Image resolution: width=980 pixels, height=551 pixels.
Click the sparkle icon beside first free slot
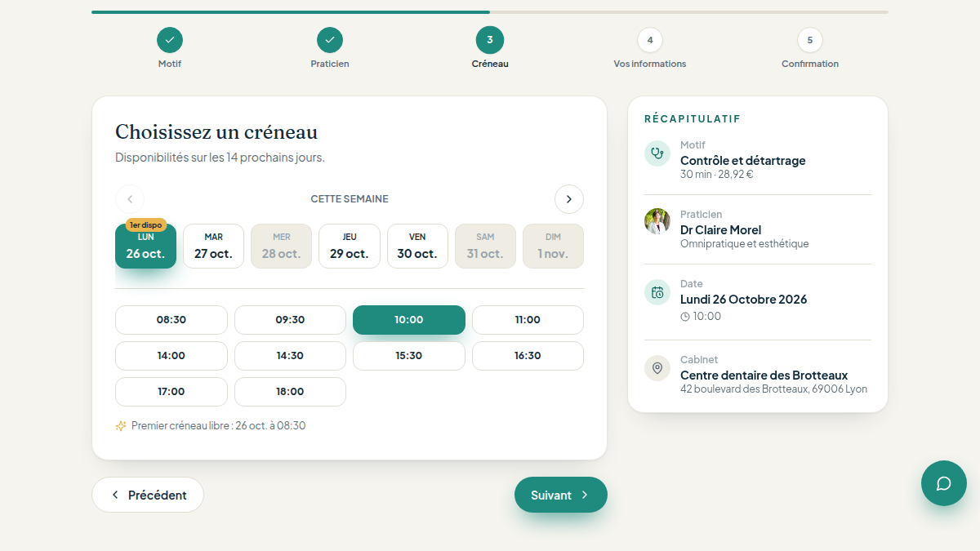121,425
